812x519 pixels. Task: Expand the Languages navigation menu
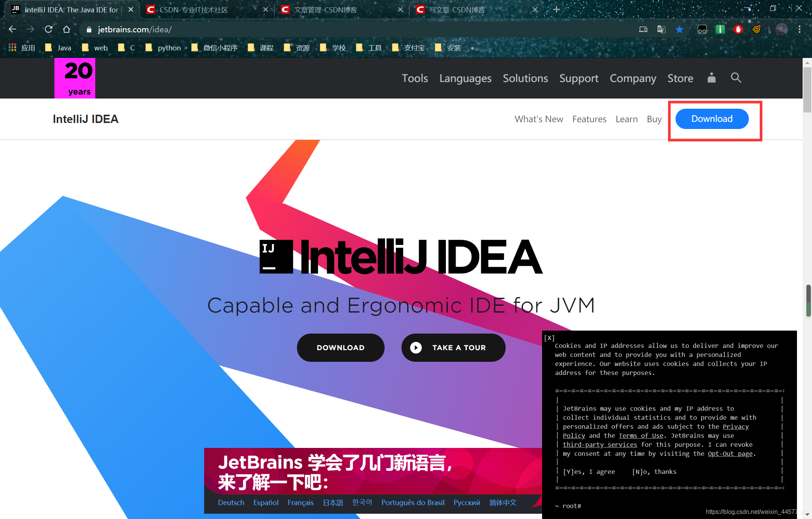click(x=465, y=78)
